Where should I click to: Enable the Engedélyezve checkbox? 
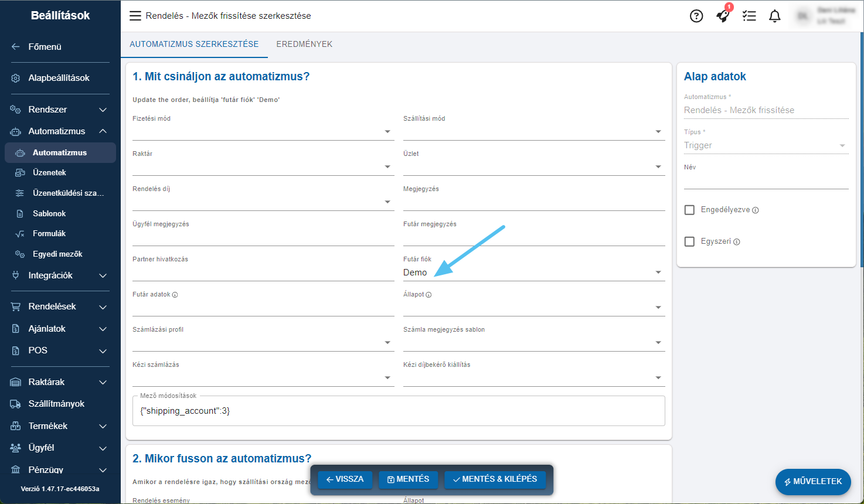[x=690, y=210]
